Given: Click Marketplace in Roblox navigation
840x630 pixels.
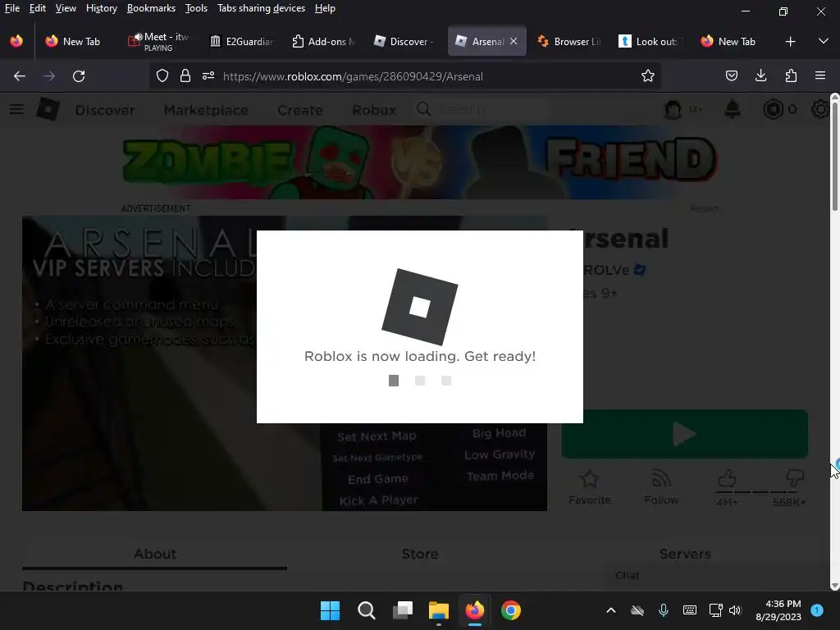Looking at the screenshot, I should [206, 110].
